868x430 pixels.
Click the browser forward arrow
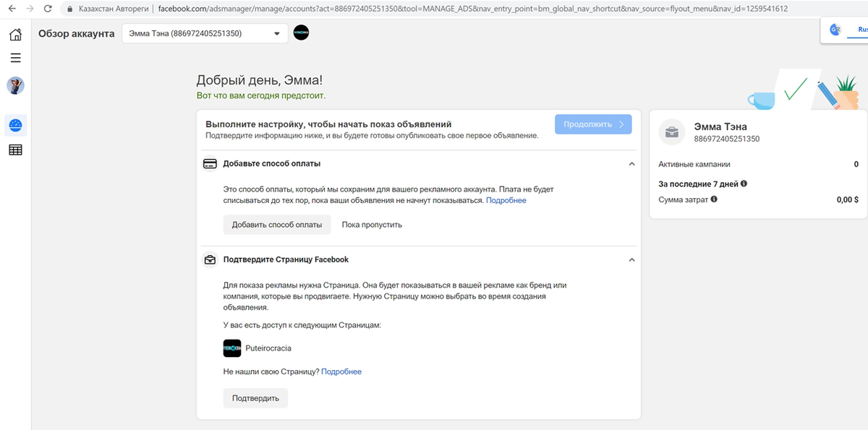pyautogui.click(x=30, y=9)
